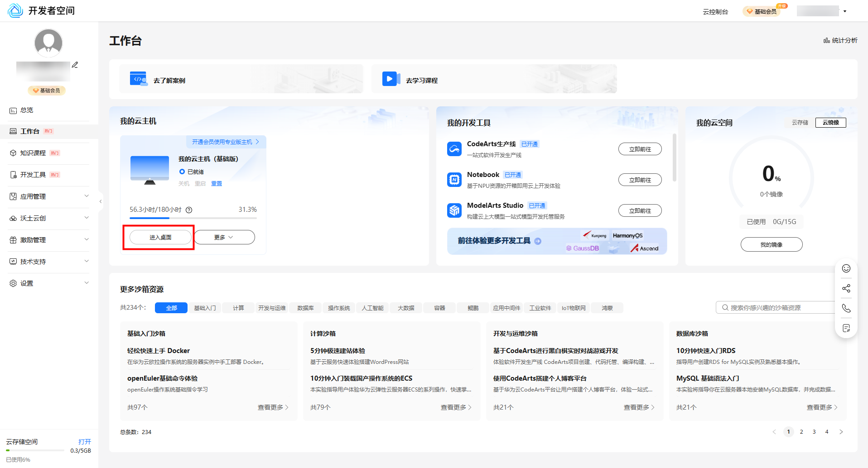Collapse the left sidebar with the arrow handle
The height and width of the screenshot is (468, 868).
100,201
